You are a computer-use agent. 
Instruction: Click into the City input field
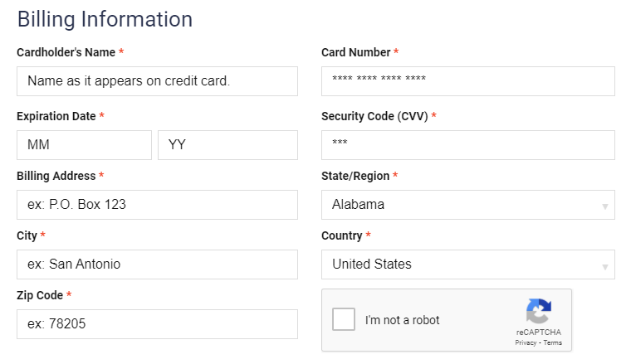click(157, 265)
